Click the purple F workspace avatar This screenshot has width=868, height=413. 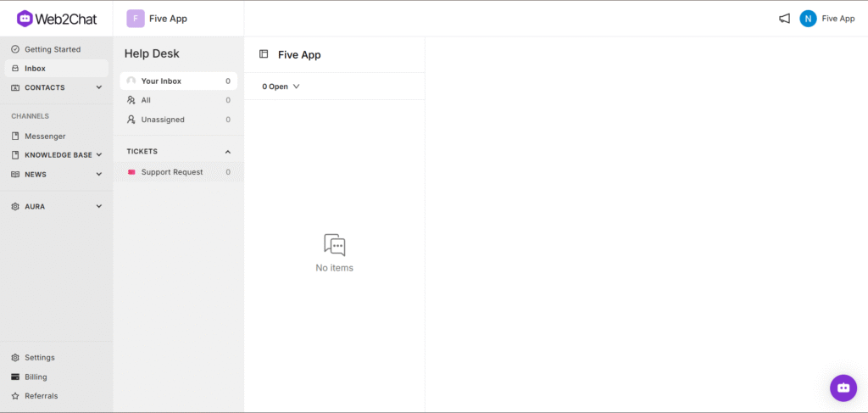(x=135, y=19)
